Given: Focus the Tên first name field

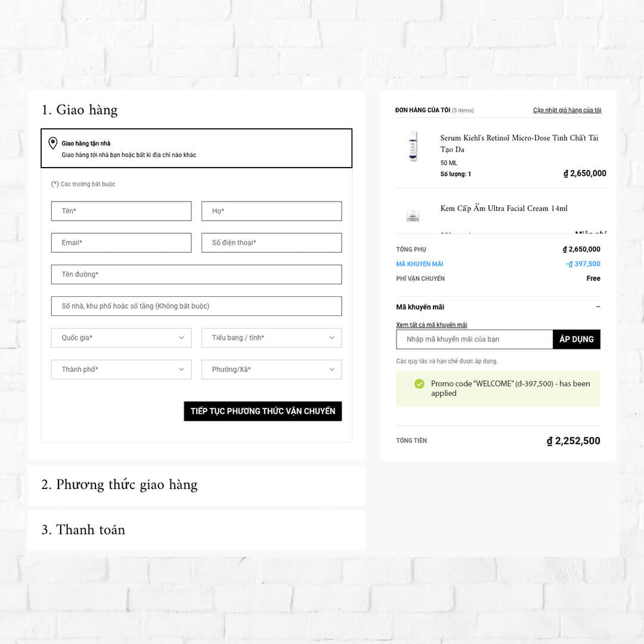Looking at the screenshot, I should [x=121, y=211].
